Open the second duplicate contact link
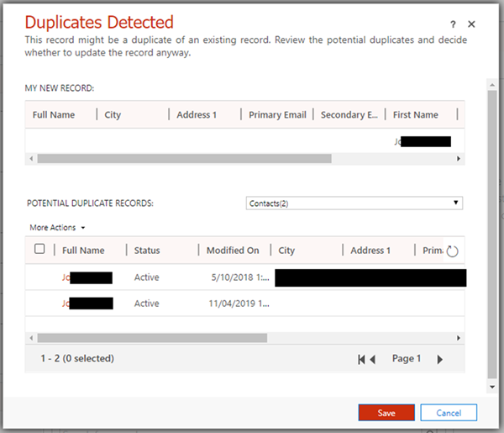The width and height of the screenshot is (504, 433). (x=66, y=303)
